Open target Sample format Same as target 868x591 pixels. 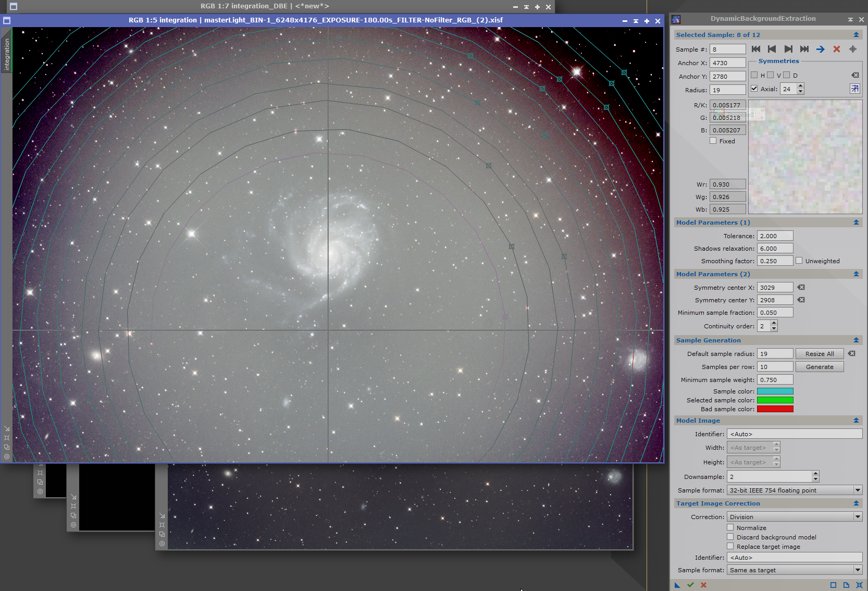(795, 570)
